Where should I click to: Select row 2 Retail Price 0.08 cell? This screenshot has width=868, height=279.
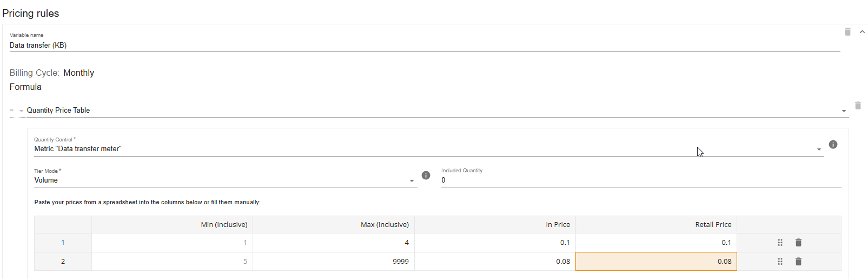[x=656, y=262]
